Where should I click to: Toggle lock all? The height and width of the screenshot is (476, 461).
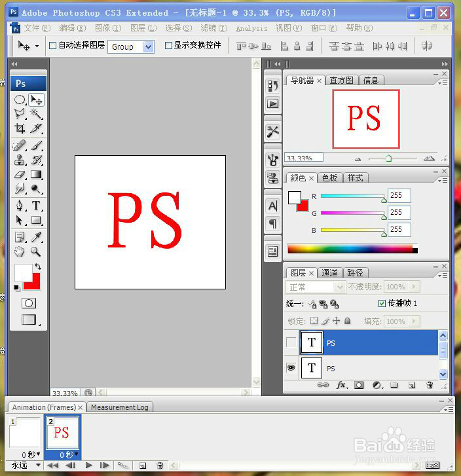pos(348,321)
